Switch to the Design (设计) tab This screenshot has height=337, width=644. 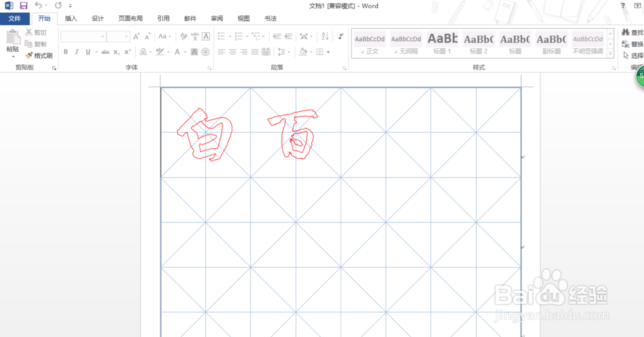tap(98, 19)
